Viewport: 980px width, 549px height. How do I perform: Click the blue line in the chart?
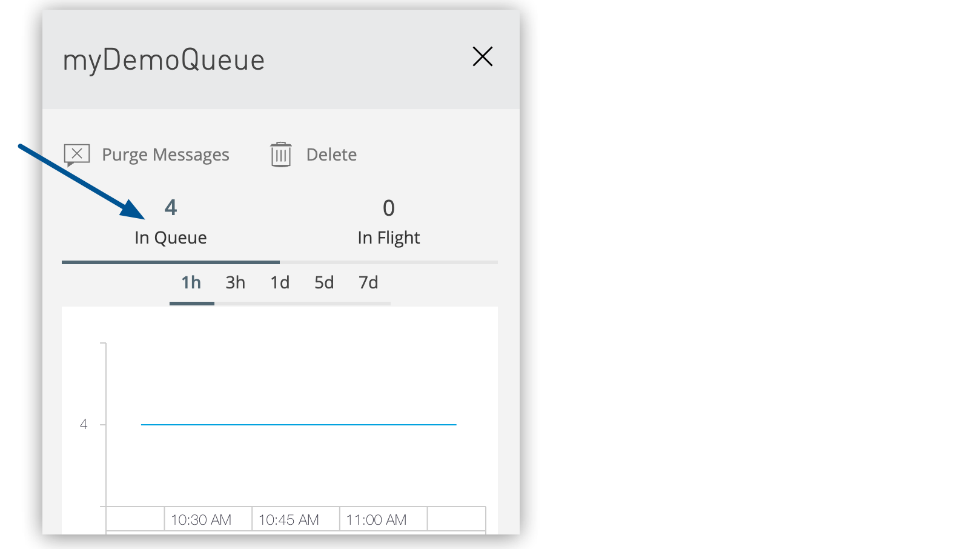click(299, 425)
